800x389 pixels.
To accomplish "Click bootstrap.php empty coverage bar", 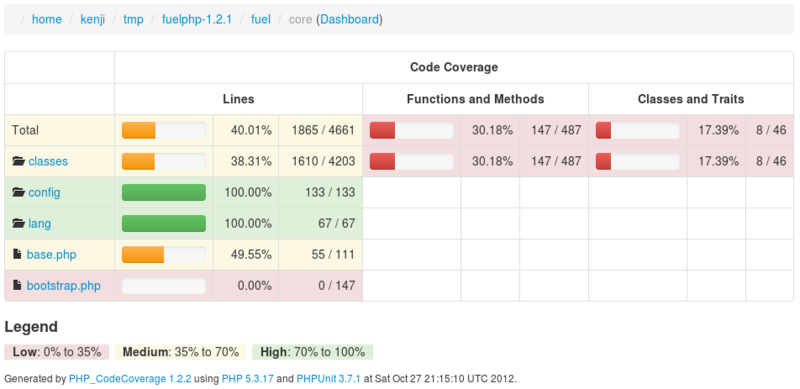I will [164, 285].
